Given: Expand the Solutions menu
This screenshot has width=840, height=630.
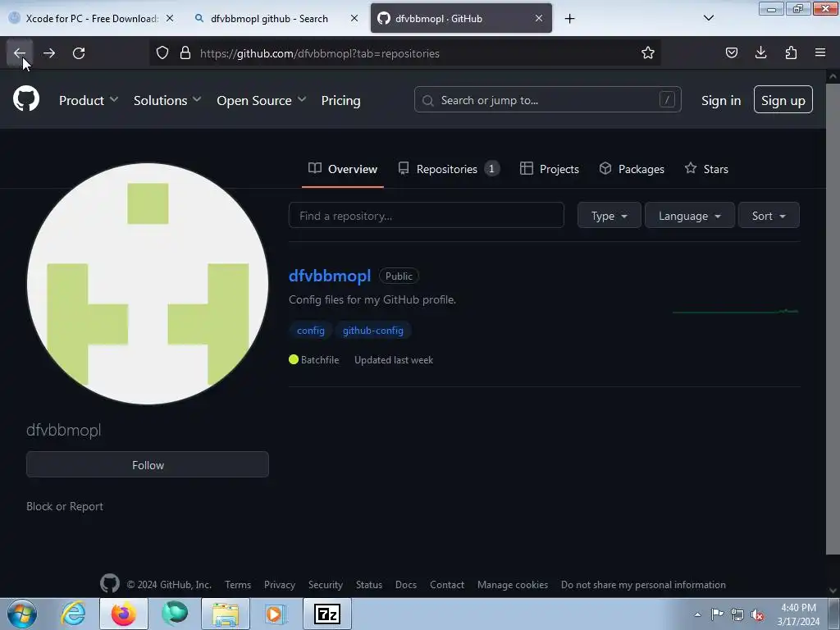Looking at the screenshot, I should (x=167, y=100).
